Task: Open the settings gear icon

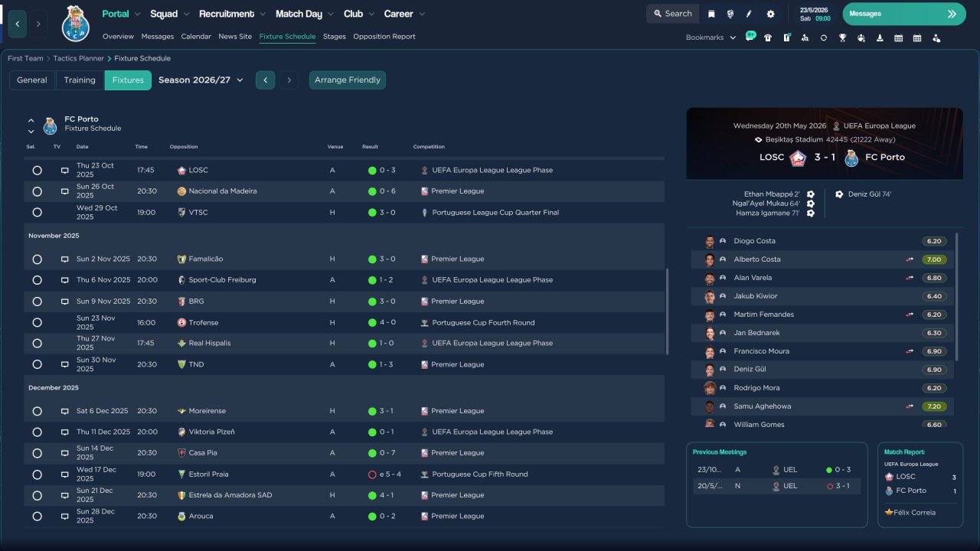Action: pyautogui.click(x=770, y=14)
